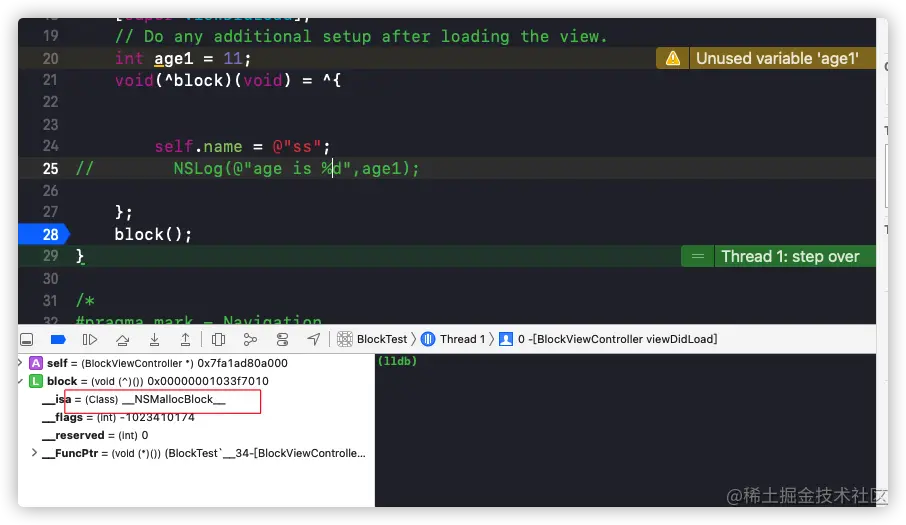Click the self.name = @"ss" code line

pyautogui.click(x=242, y=147)
